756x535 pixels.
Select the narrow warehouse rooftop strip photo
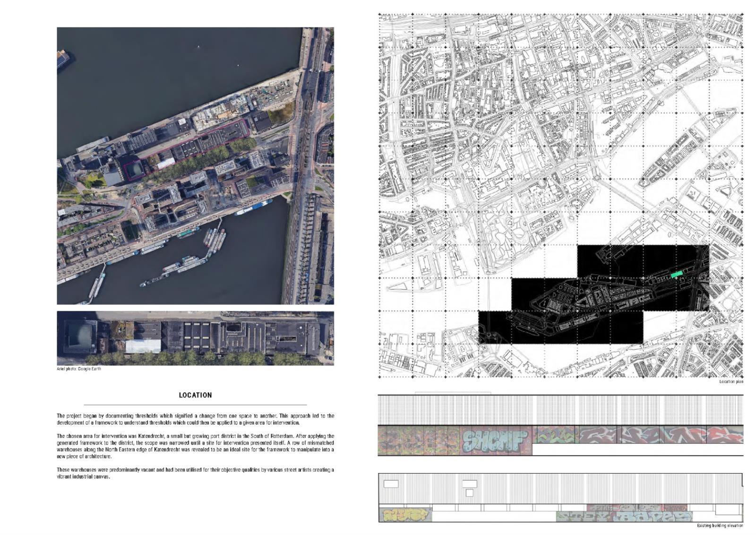195,338
